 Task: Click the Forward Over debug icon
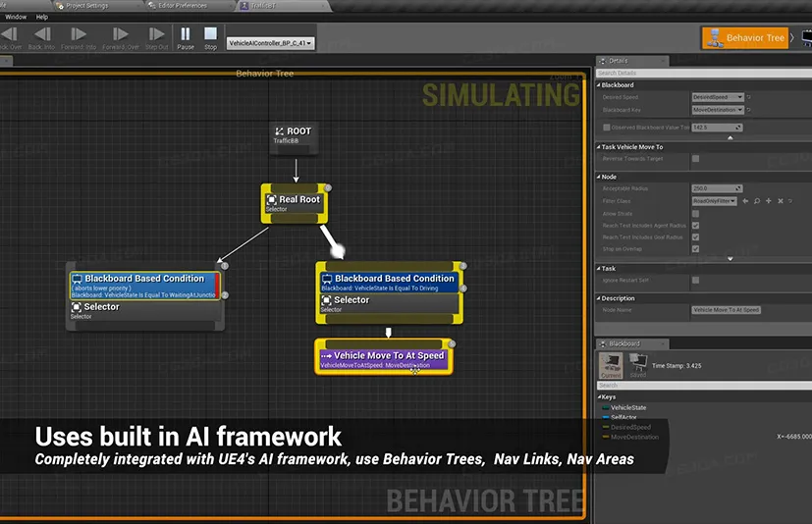pos(120,34)
